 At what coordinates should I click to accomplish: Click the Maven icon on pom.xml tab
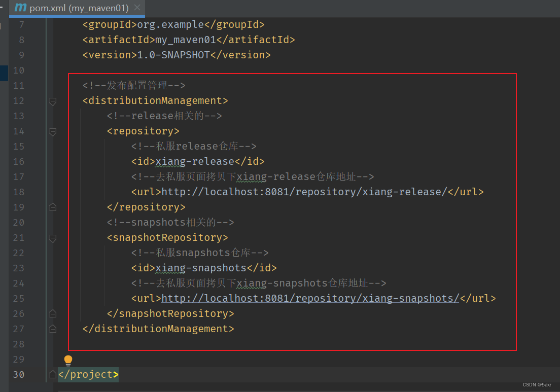click(20, 8)
